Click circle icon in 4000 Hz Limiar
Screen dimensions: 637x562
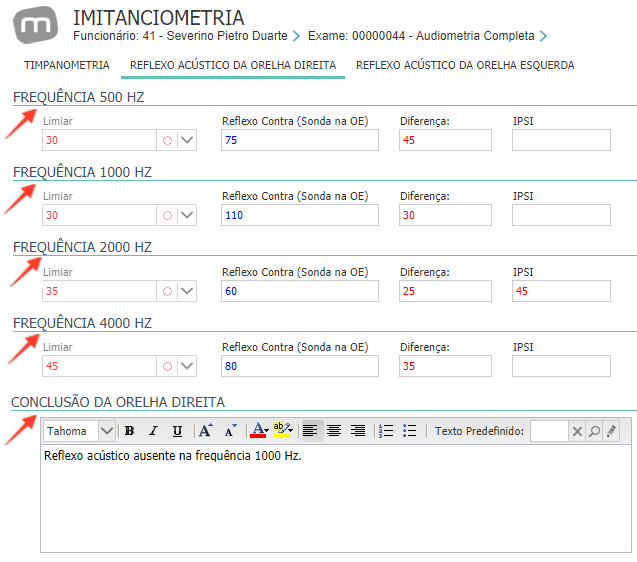pyautogui.click(x=167, y=367)
